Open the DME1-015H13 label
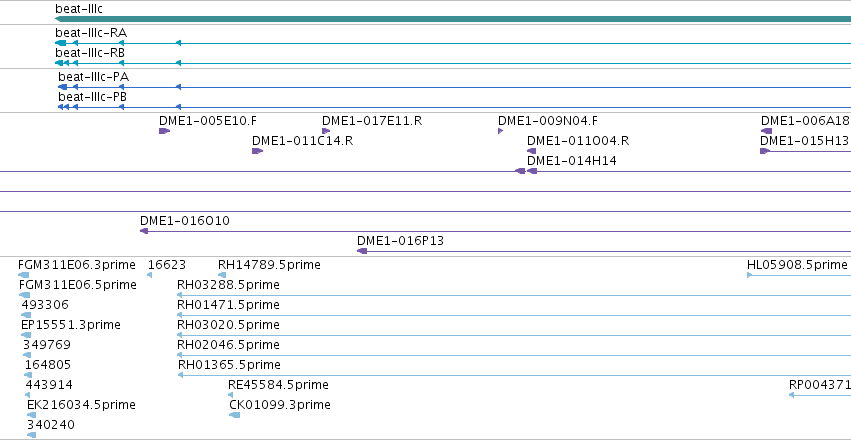This screenshot has height=440, width=851. (804, 141)
